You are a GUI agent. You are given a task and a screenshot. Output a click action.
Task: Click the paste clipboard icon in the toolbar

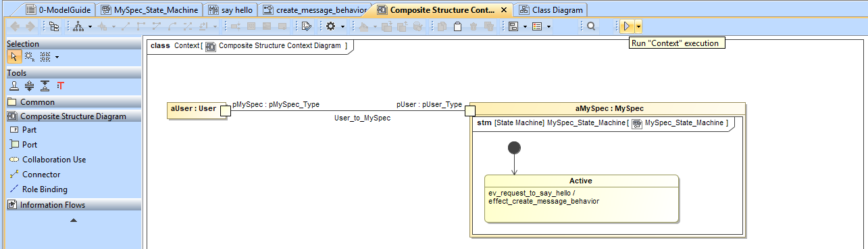tap(457, 26)
